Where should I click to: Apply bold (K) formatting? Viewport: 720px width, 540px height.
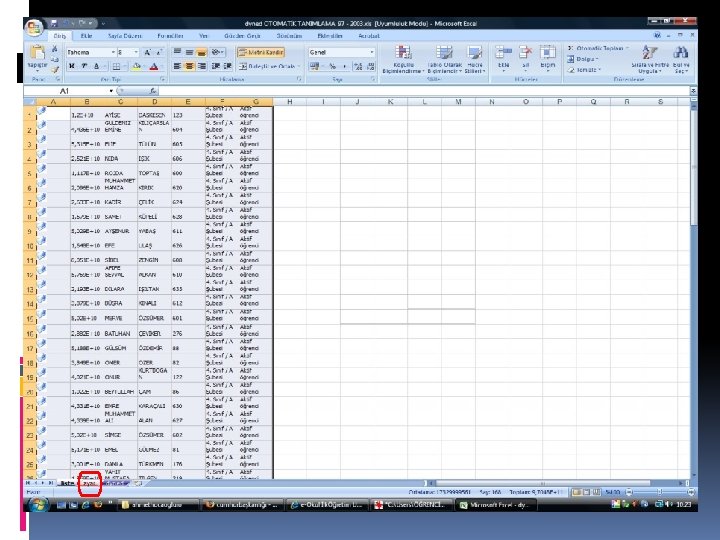[x=72, y=67]
